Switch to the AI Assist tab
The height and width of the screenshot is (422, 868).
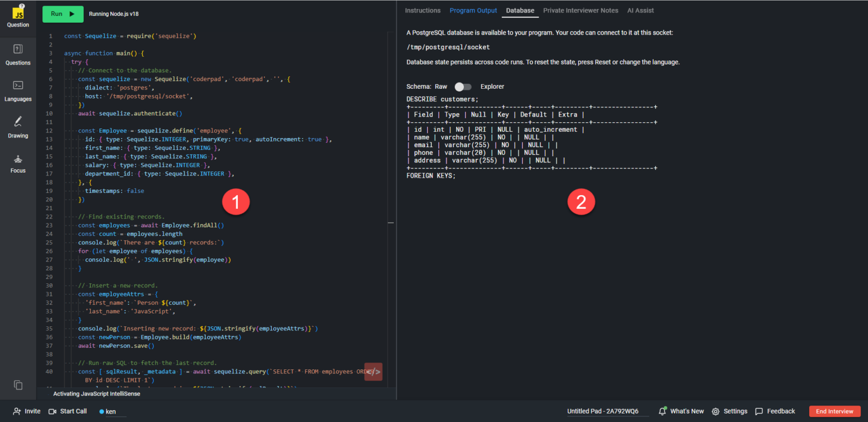(x=640, y=10)
